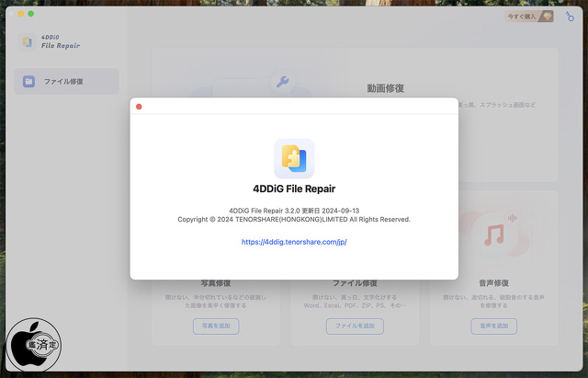Click the music note audio repair icon
The width and height of the screenshot is (588, 378).
pos(494,235)
